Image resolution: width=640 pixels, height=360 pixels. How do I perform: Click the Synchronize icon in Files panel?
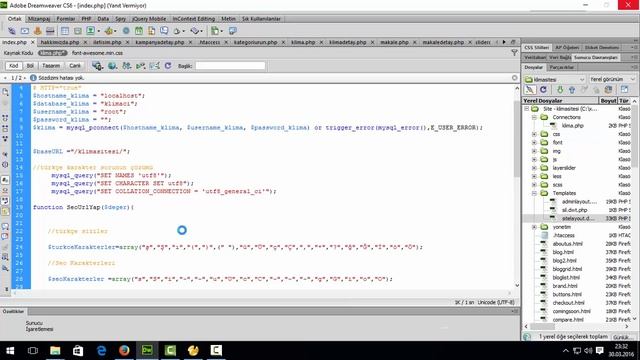(x=609, y=89)
